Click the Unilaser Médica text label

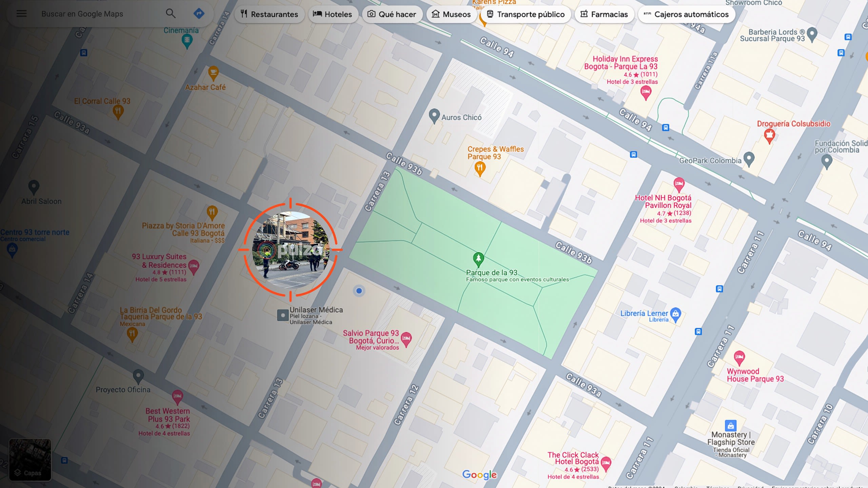pyautogui.click(x=316, y=310)
